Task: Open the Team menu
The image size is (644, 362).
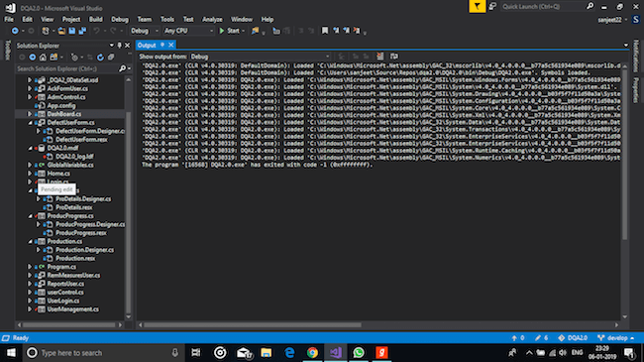Action: click(145, 19)
